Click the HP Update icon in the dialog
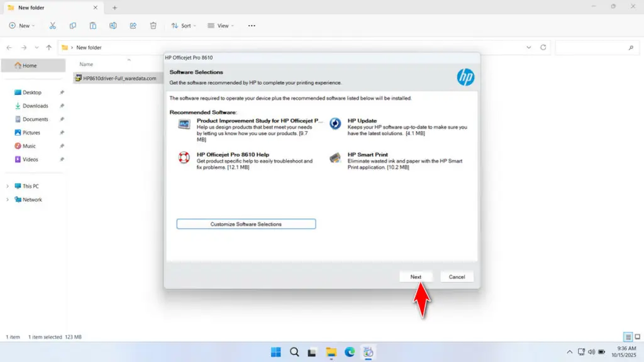The width and height of the screenshot is (644, 362). point(335,123)
